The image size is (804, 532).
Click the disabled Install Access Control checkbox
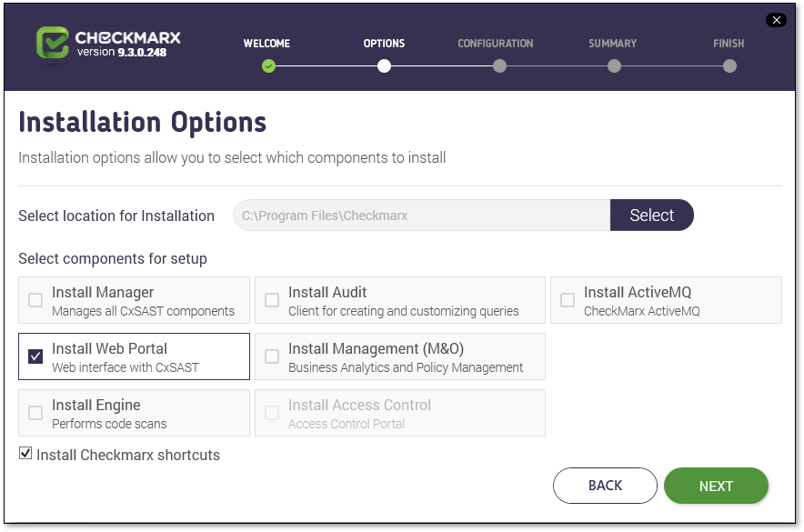(272, 413)
